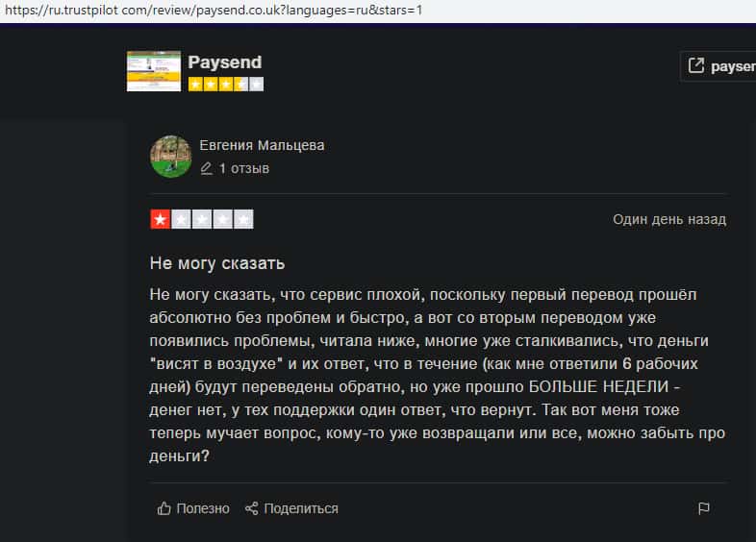Image resolution: width=756 pixels, height=542 pixels.
Task: Open the Paysend company logo thumbnail
Action: 154,71
